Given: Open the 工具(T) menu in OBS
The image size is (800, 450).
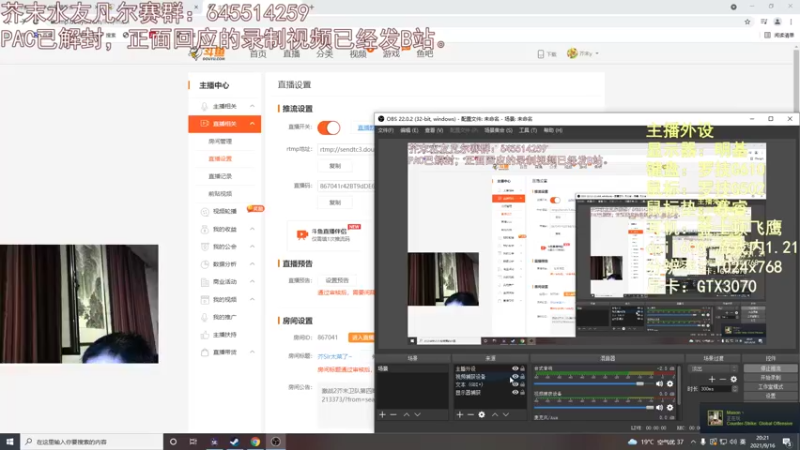Looking at the screenshot, I should pos(528,131).
